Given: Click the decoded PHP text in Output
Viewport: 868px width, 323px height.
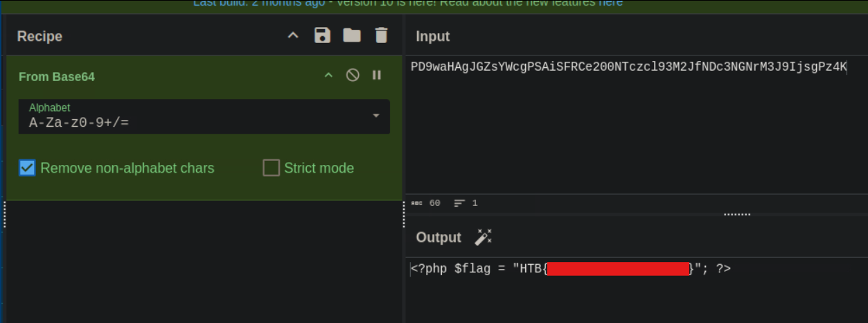Looking at the screenshot, I should (x=478, y=269).
